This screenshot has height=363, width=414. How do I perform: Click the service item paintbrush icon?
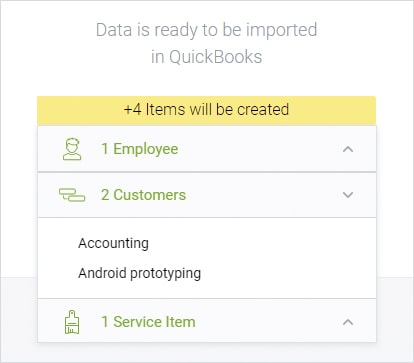pos(72,322)
